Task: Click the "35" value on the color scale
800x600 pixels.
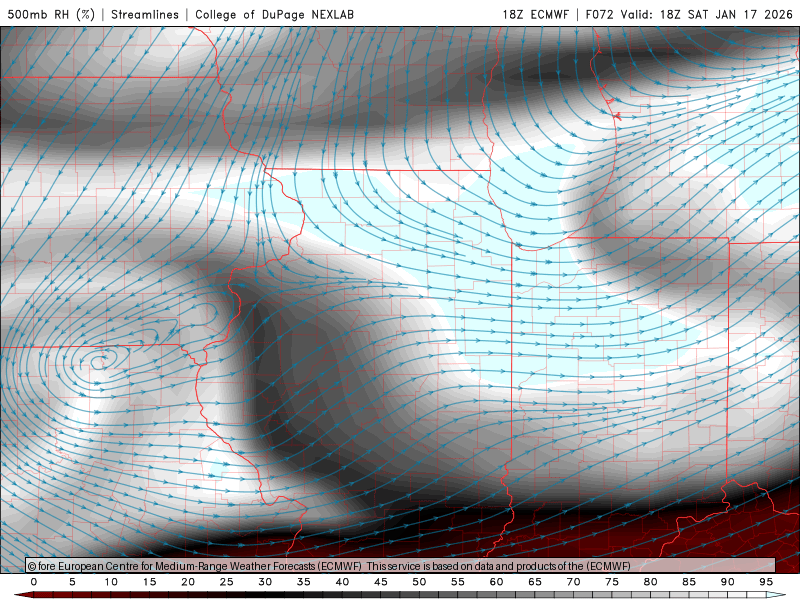Action: (304, 582)
